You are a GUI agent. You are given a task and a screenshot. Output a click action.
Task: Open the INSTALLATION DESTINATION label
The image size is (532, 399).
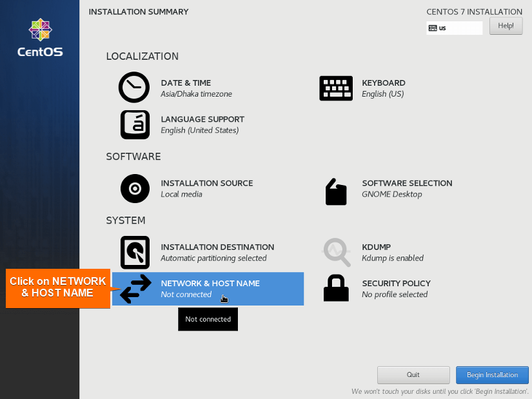point(217,248)
